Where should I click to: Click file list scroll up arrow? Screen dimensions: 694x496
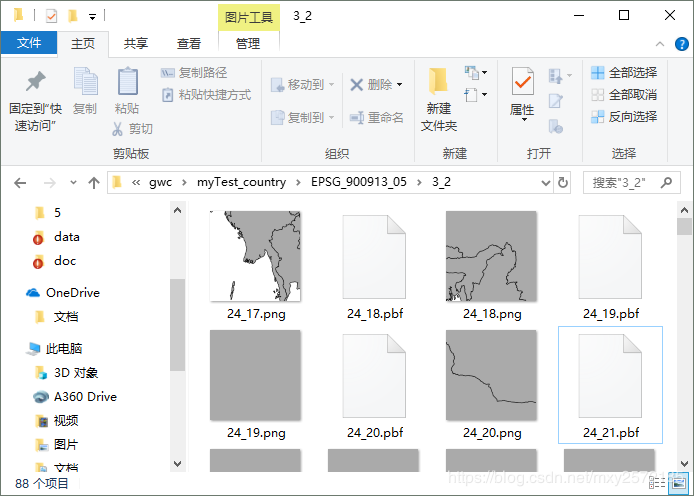click(x=684, y=210)
